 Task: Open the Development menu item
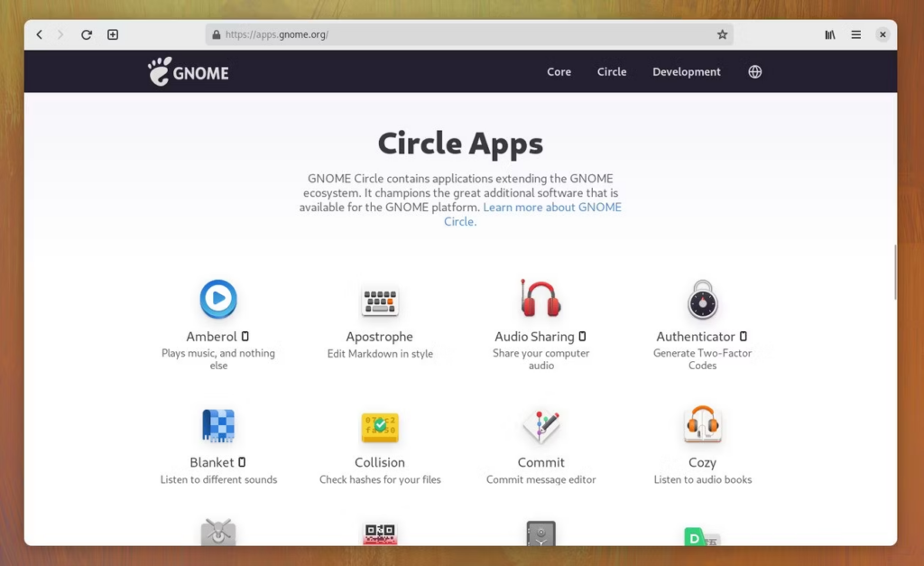[687, 72]
